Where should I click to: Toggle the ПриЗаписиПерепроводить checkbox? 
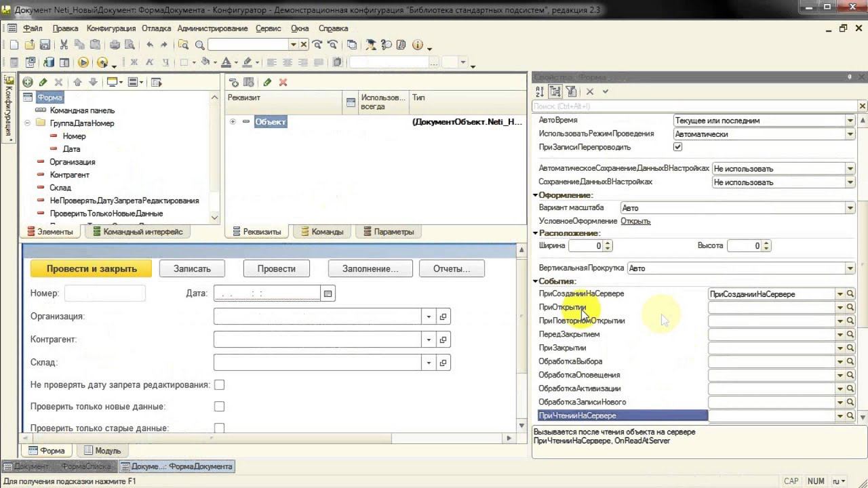coord(677,146)
